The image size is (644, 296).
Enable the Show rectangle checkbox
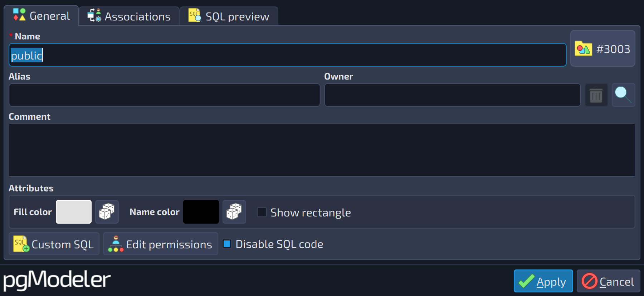[262, 212]
